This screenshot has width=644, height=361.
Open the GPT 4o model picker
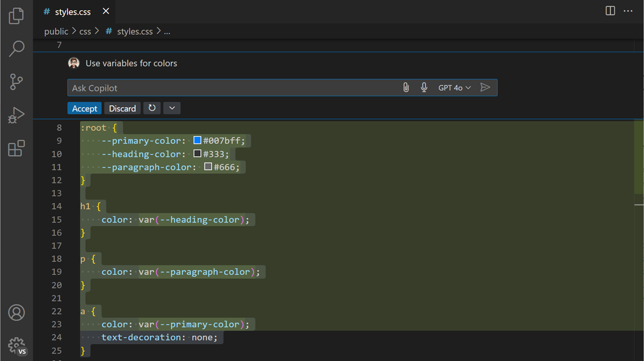click(x=454, y=87)
